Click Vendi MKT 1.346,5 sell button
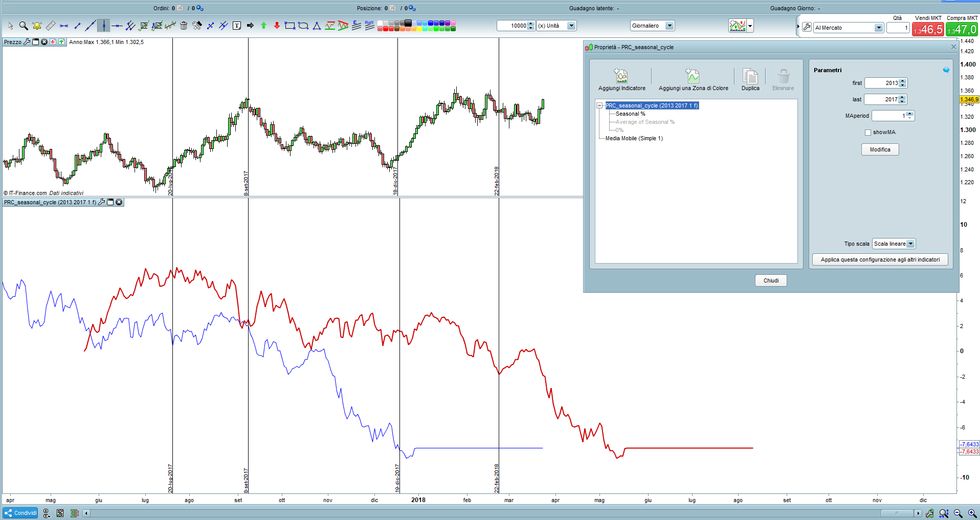 point(928,29)
